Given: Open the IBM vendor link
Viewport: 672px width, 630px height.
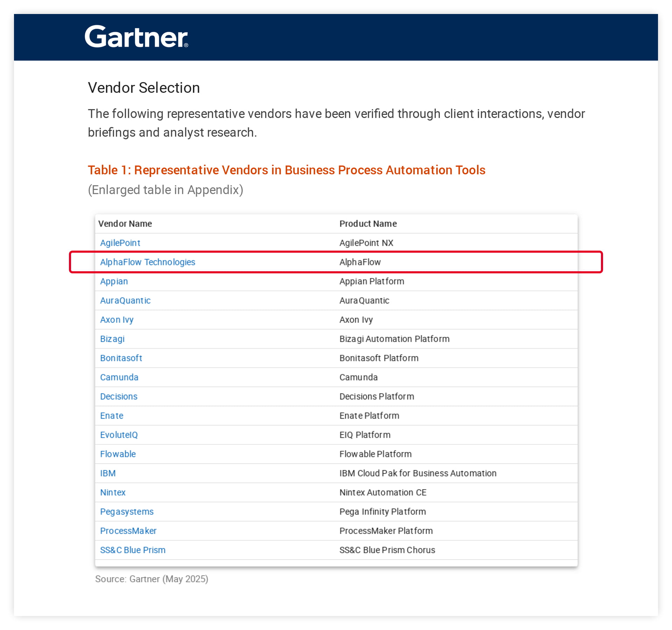Looking at the screenshot, I should [x=107, y=473].
